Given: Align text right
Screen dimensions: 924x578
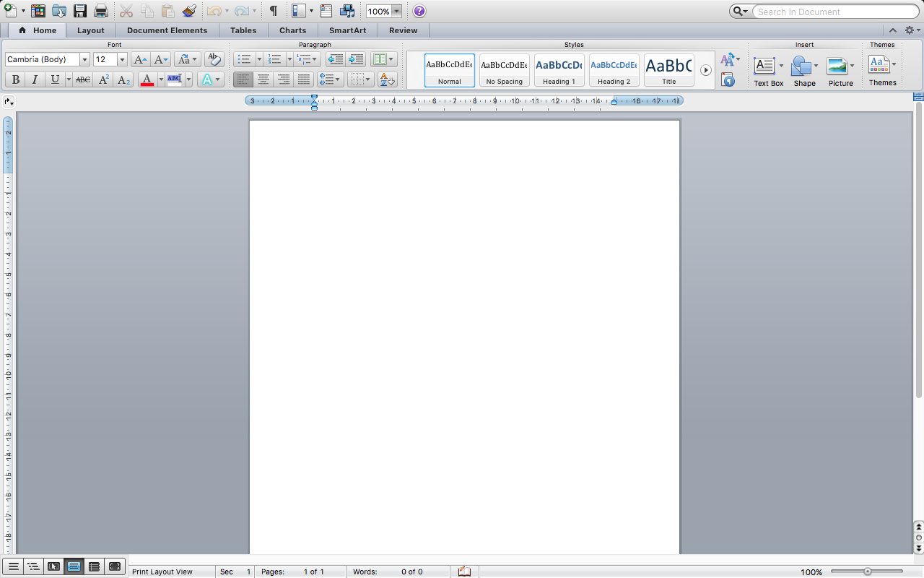Looking at the screenshot, I should tap(284, 79).
